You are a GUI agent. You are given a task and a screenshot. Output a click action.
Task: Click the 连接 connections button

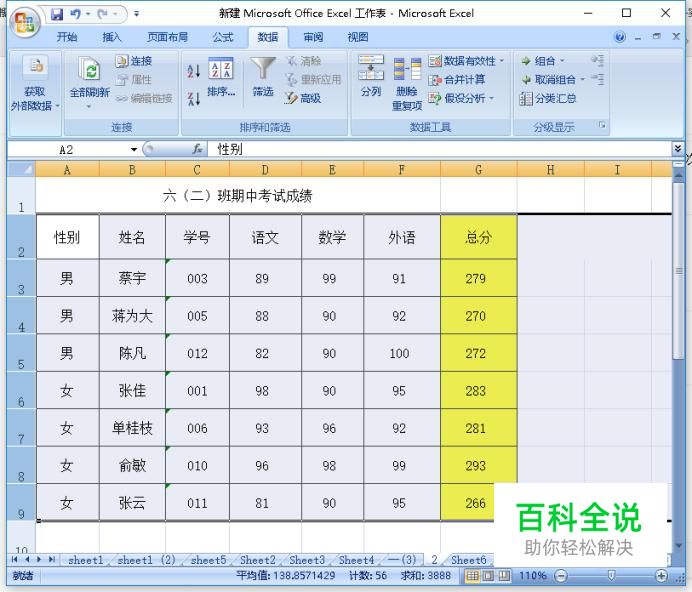click(134, 60)
